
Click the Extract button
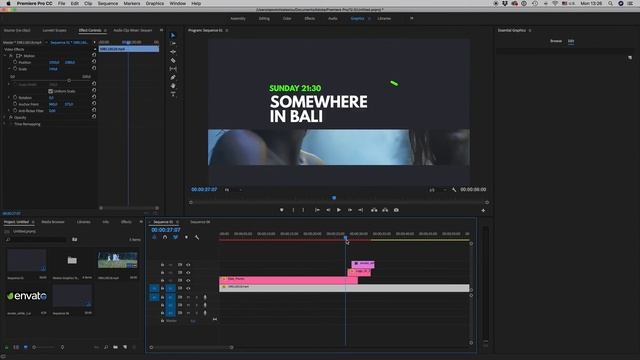[385, 210]
